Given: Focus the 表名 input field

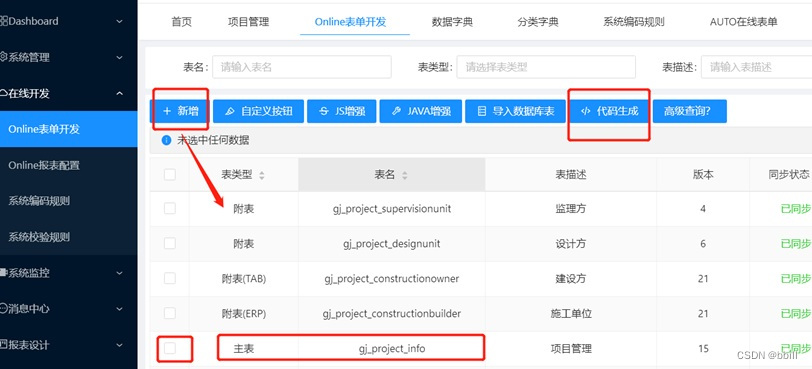Looking at the screenshot, I should point(302,67).
